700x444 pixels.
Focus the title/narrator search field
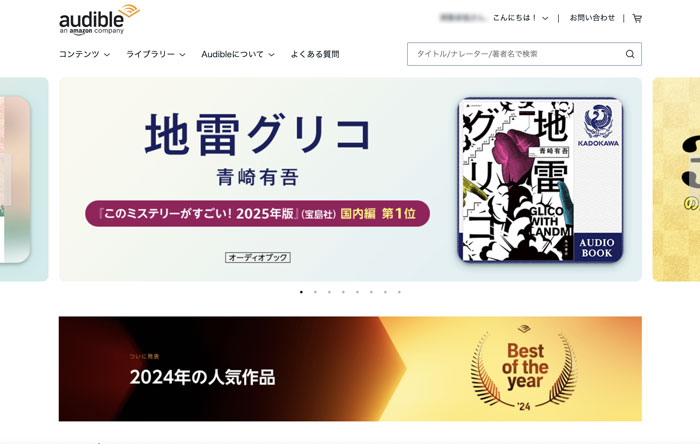click(518, 54)
